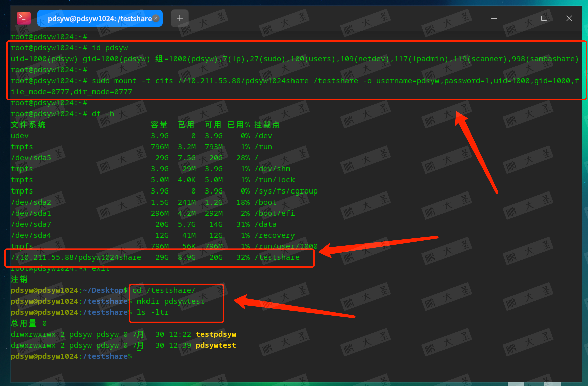Click the pdsywtest directory name in listing

point(216,345)
